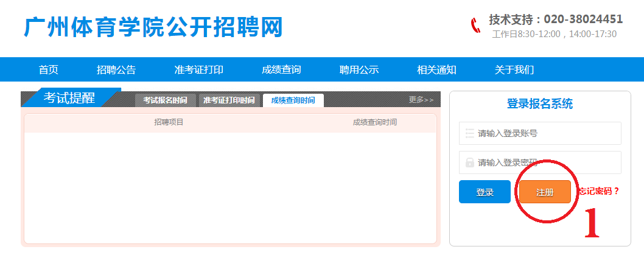Image resolution: width=644 pixels, height=255 pixels.
Task: Select the 成绩查询时间 tab in the reminder panel
Action: (x=293, y=100)
